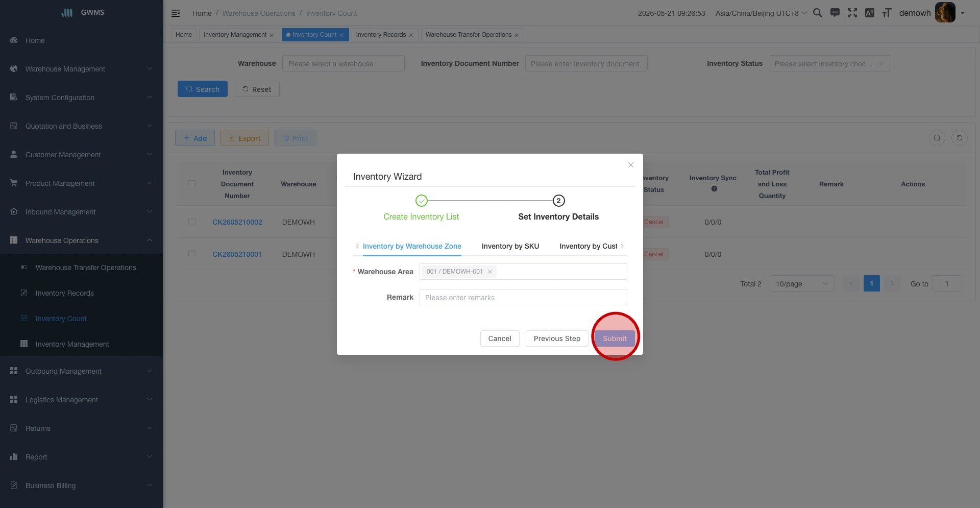
Task: Open the header search magnifier icon
Action: click(x=817, y=13)
